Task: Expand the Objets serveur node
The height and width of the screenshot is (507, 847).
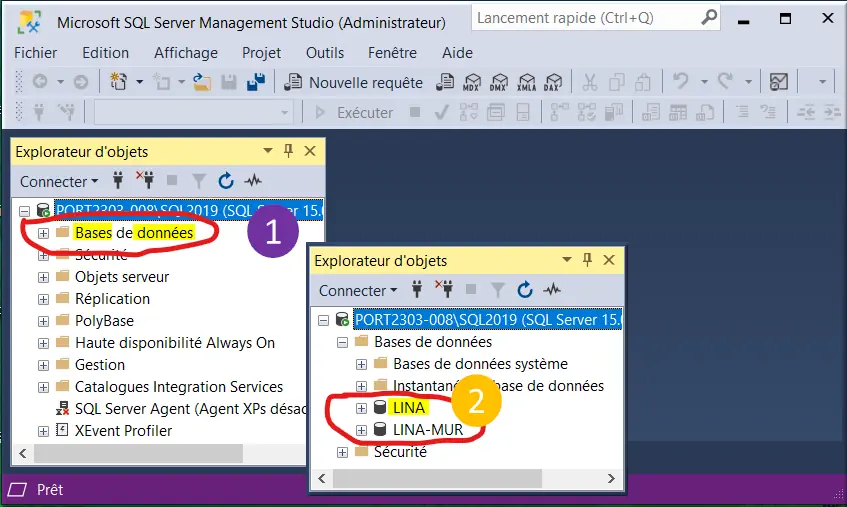Action: point(43,277)
